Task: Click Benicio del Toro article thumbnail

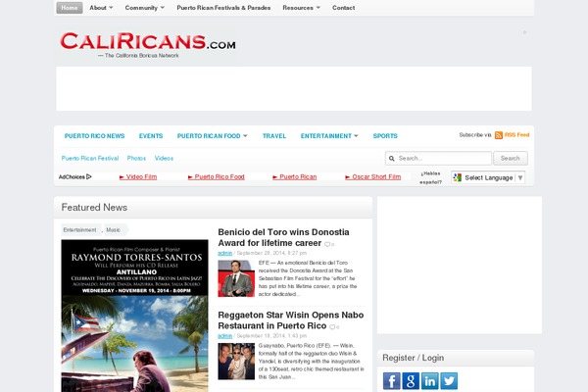Action: coord(236,278)
